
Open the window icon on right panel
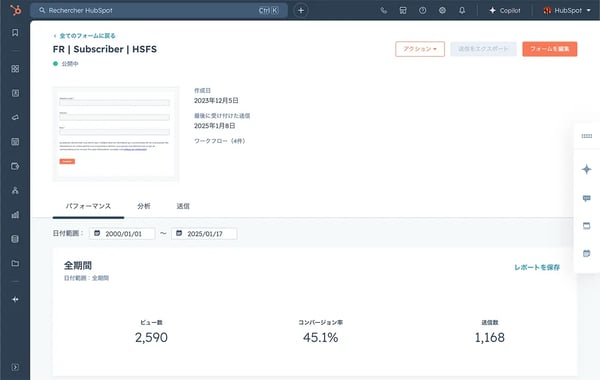point(586,226)
